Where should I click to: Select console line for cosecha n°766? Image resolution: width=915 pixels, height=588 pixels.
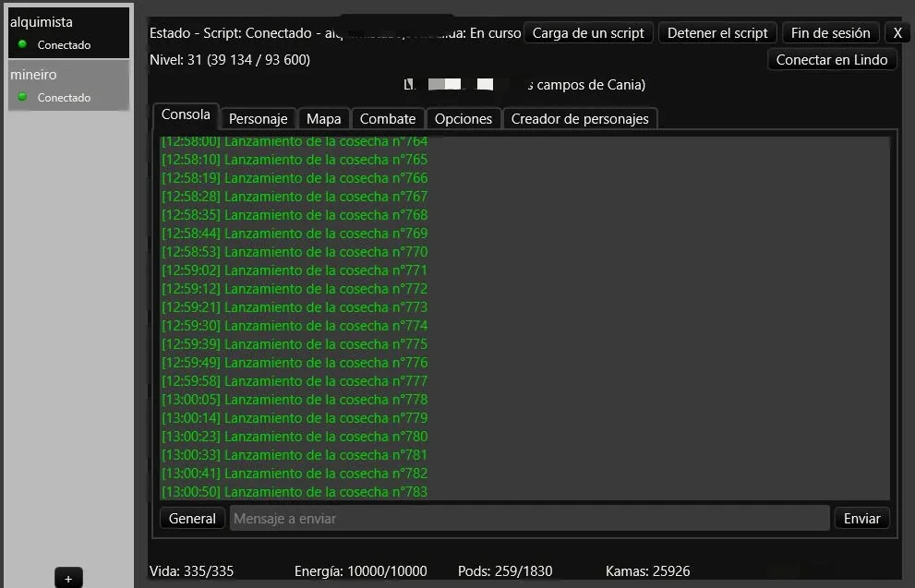point(295,178)
